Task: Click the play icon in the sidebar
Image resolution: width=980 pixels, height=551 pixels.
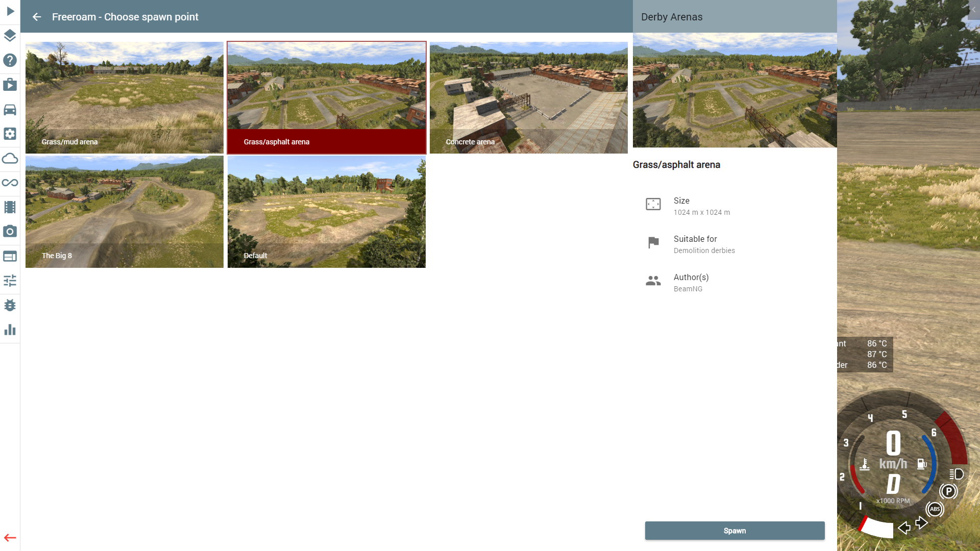Action: click(x=10, y=11)
